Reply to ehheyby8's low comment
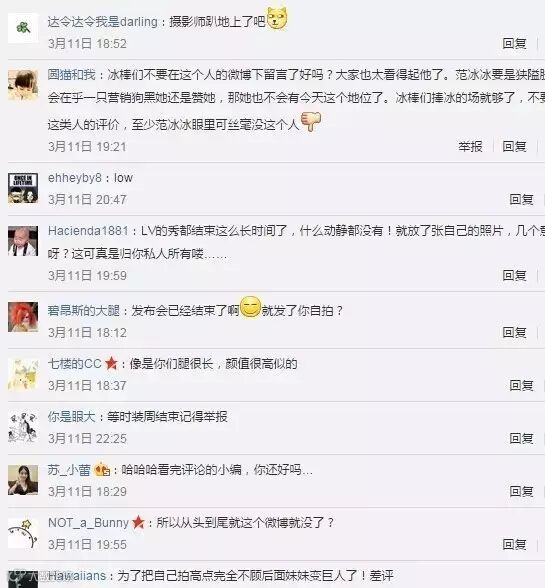The width and height of the screenshot is (545, 588). click(x=521, y=199)
